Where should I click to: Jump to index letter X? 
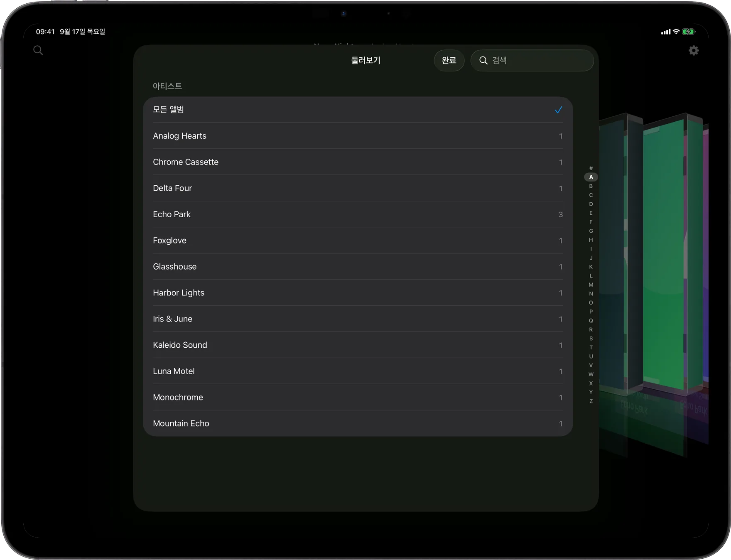pyautogui.click(x=591, y=383)
